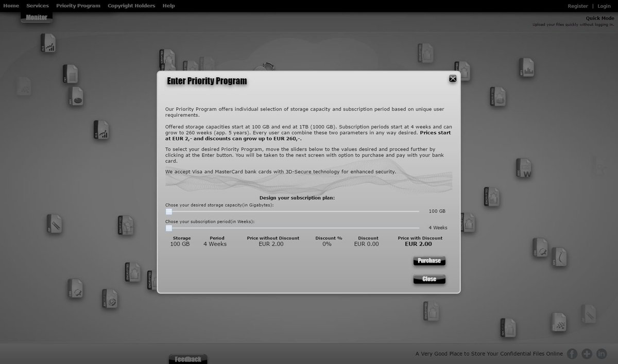Open the Help menu
618x364 pixels.
168,6
